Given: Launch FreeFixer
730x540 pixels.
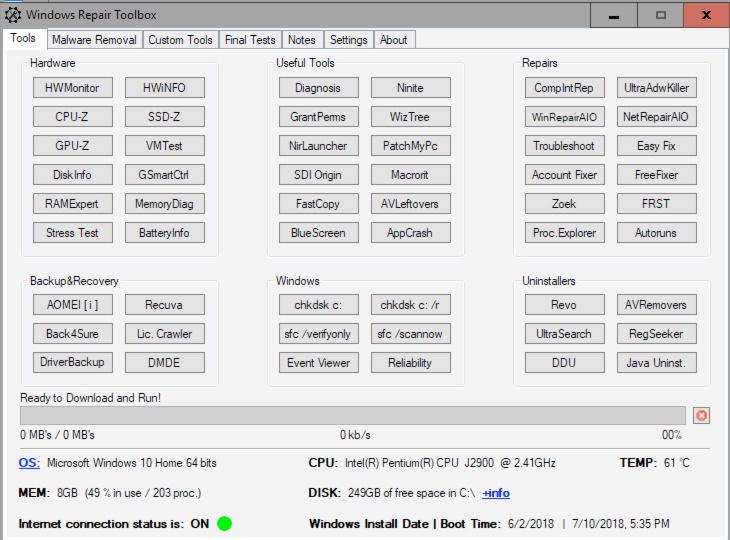Looking at the screenshot, I should (657, 175).
